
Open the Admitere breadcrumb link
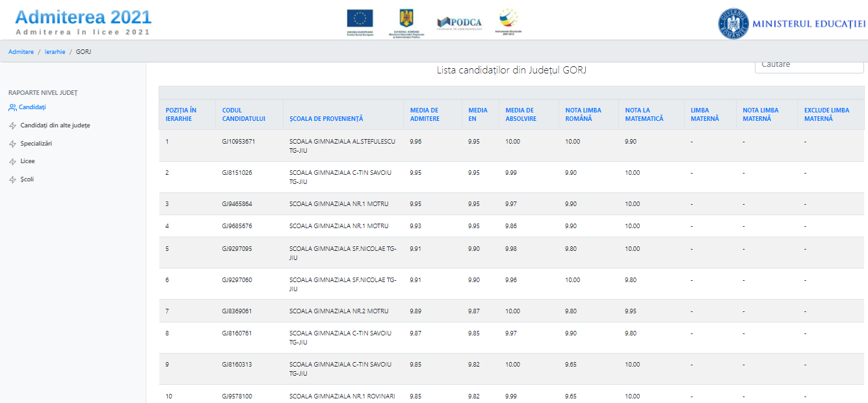[21, 52]
